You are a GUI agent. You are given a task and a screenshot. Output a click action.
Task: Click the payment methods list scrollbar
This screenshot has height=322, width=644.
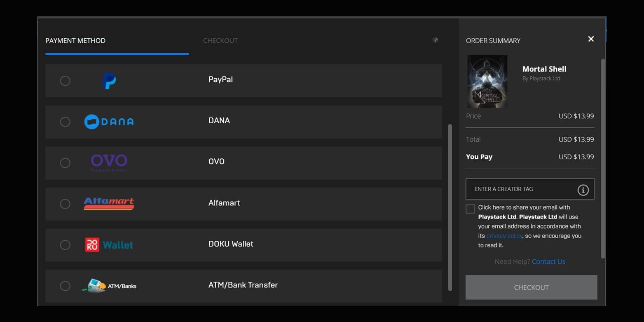point(450,207)
